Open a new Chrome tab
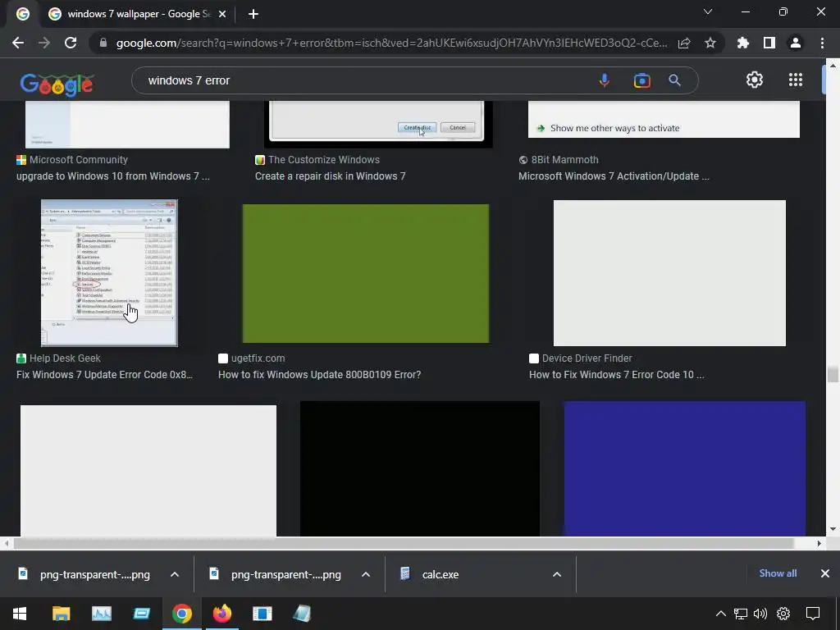The width and height of the screenshot is (840, 630). pyautogui.click(x=253, y=14)
